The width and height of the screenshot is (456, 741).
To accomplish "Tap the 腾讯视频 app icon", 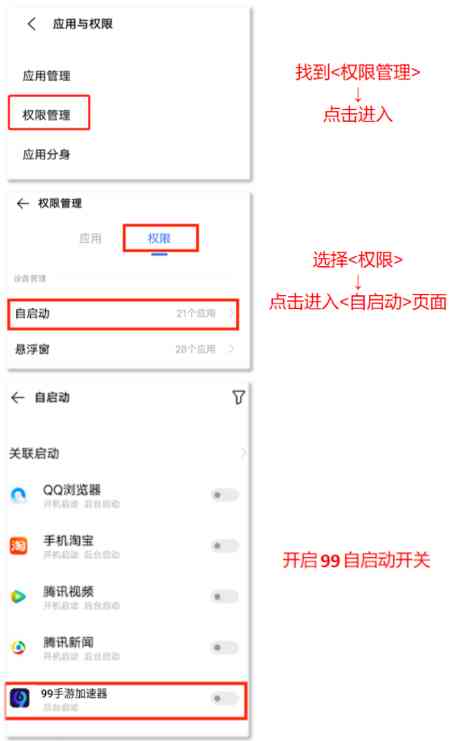I will click(19, 597).
